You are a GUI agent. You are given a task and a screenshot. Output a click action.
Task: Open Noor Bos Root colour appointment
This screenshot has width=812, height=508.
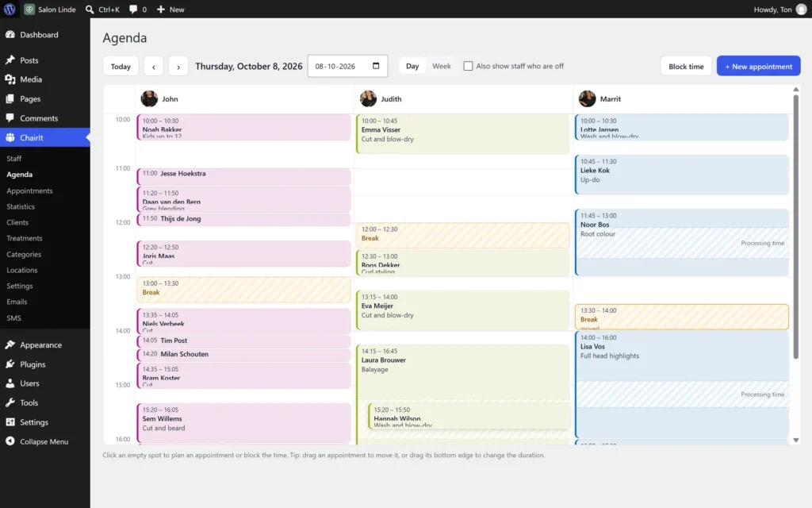click(682, 242)
